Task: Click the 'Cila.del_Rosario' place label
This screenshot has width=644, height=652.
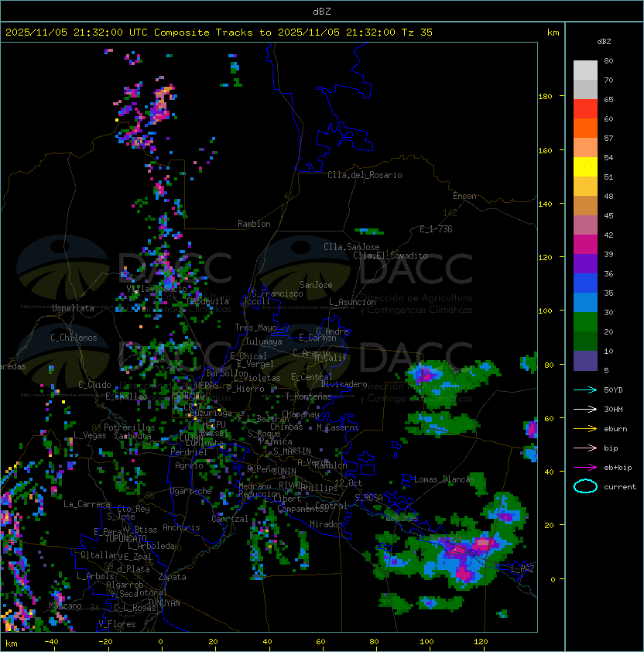Action: [365, 175]
